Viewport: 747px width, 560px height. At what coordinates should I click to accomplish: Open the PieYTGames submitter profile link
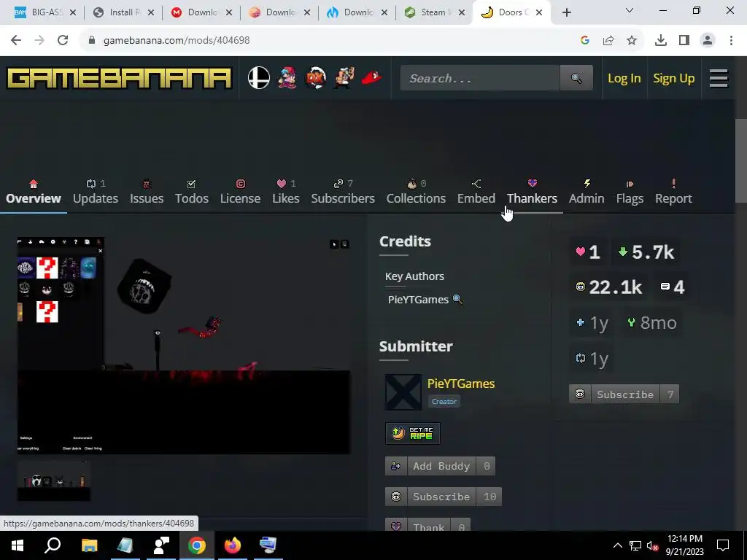[461, 384]
